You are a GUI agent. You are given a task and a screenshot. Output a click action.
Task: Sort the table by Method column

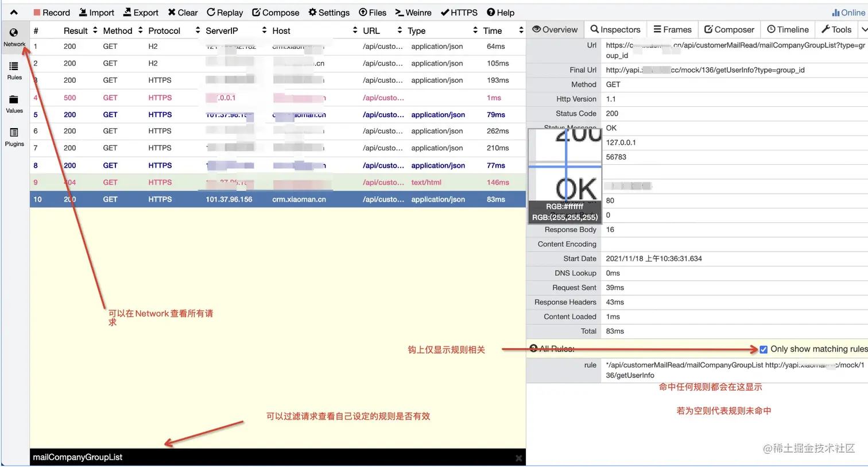tap(122, 30)
